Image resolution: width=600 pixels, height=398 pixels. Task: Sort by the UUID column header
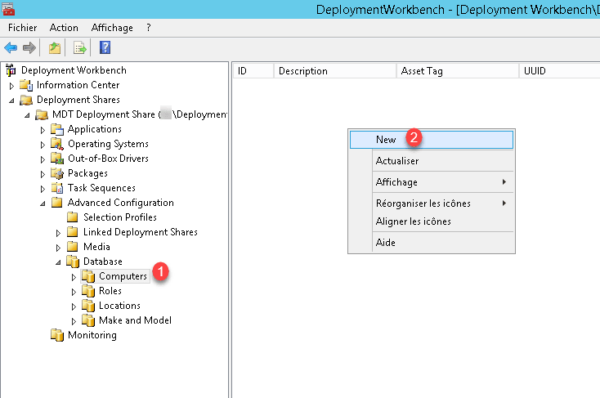(x=559, y=71)
